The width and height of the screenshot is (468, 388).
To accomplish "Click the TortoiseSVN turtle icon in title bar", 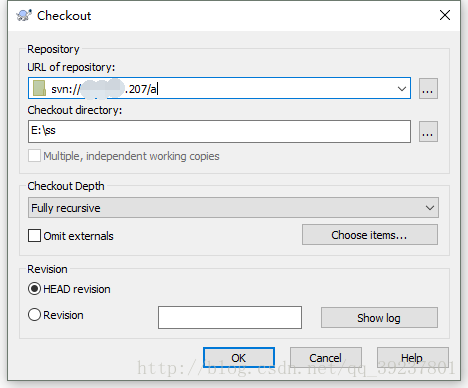I will pyautogui.click(x=24, y=15).
